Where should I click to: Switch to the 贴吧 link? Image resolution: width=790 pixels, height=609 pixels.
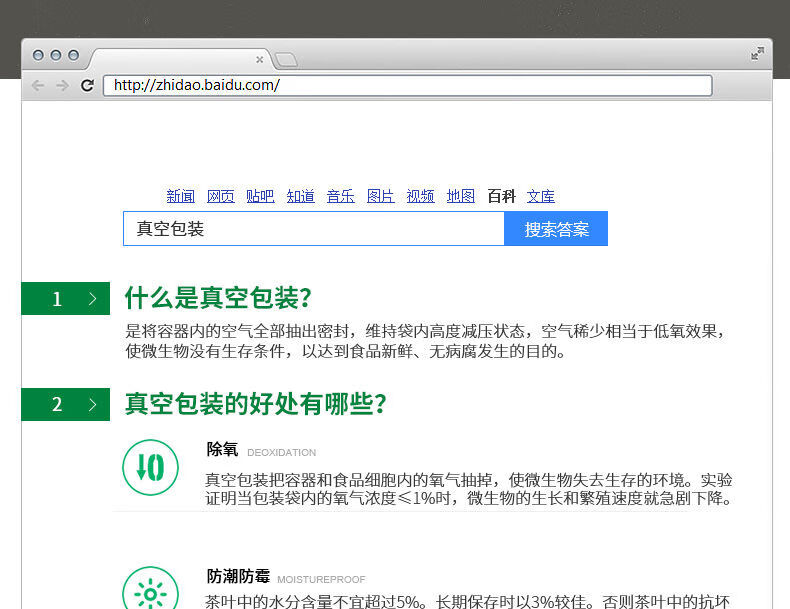point(260,196)
